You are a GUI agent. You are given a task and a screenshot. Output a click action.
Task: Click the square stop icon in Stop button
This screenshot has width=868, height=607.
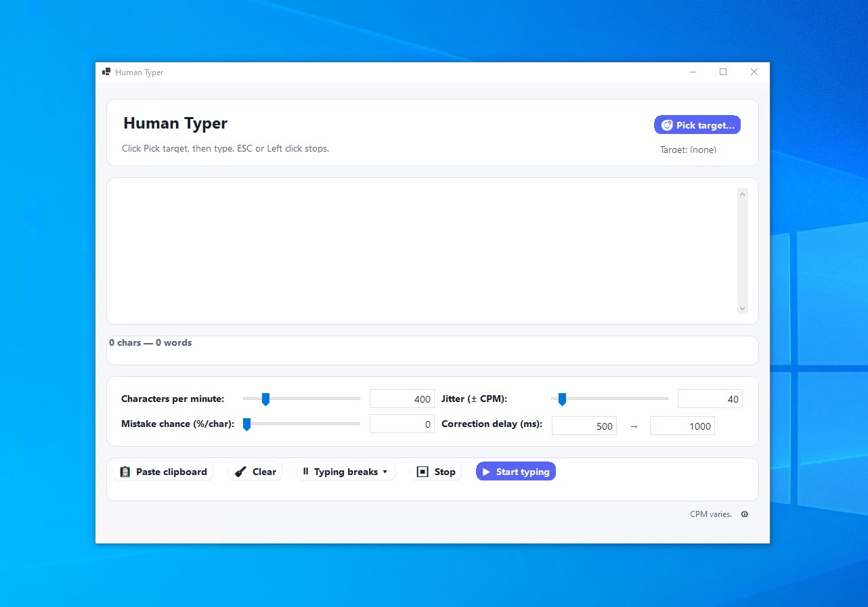[422, 471]
